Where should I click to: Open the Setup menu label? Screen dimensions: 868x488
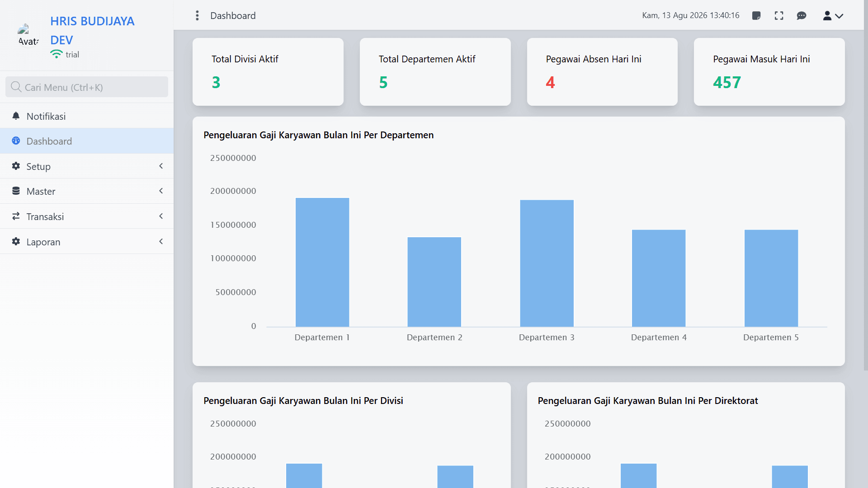coord(38,166)
